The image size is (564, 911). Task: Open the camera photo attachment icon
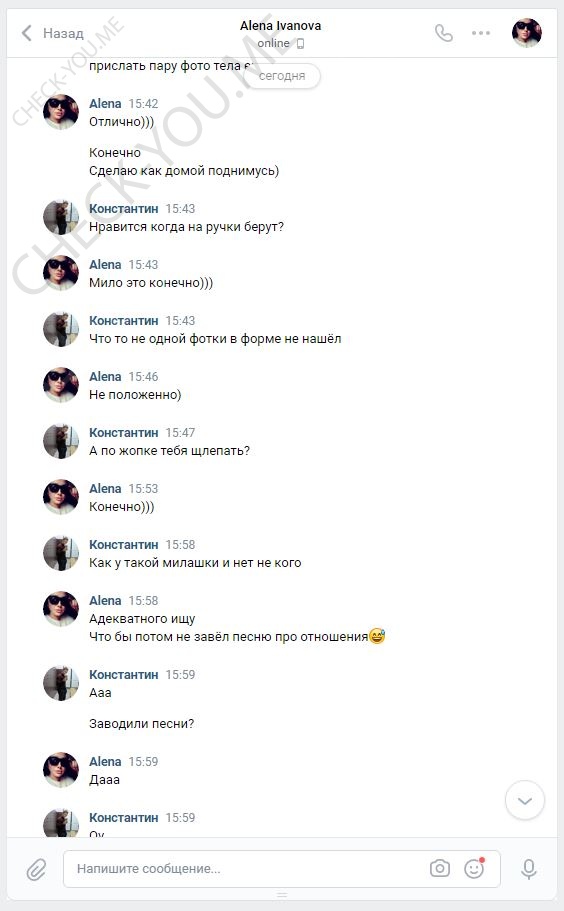click(440, 869)
